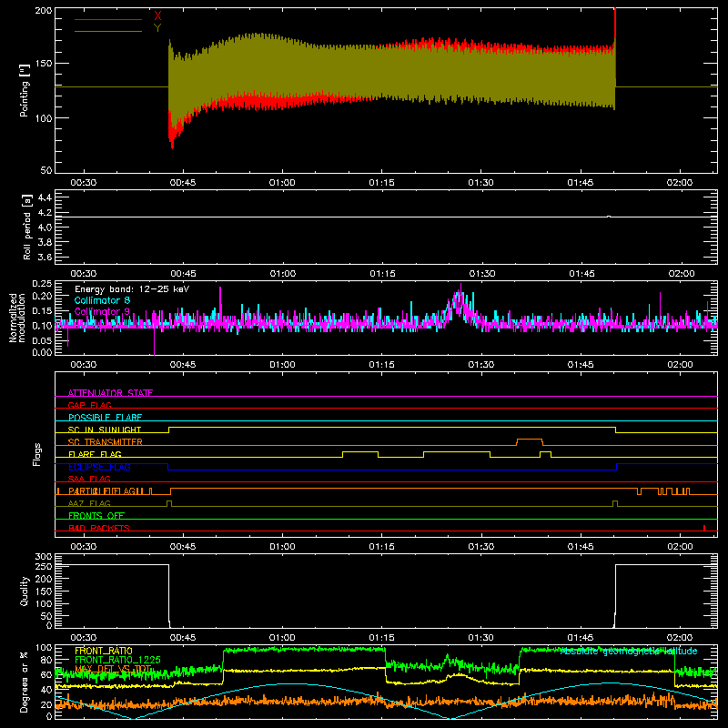Click the POSSIBLE_FLARE flag label
The height and width of the screenshot is (728, 728).
pyautogui.click(x=105, y=418)
